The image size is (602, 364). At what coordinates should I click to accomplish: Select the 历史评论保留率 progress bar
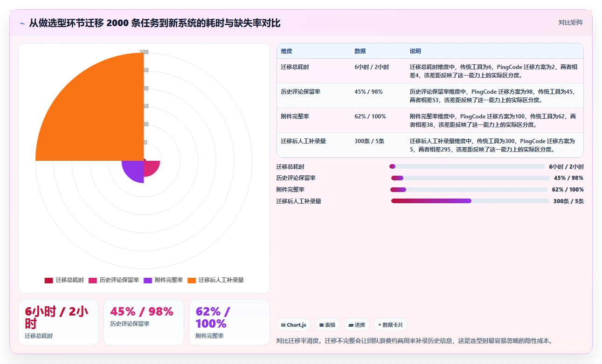[x=471, y=178]
